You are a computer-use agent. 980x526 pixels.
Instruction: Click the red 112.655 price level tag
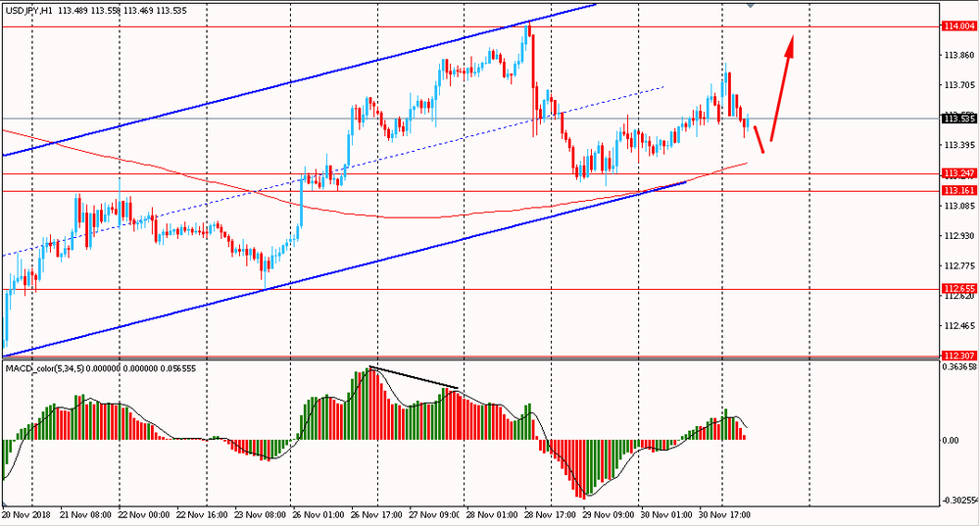coord(958,289)
